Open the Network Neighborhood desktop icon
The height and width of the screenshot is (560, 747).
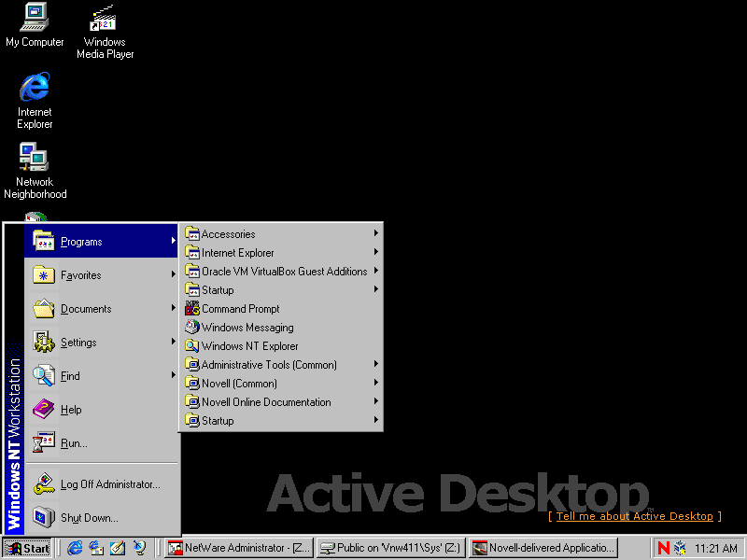coord(35,171)
